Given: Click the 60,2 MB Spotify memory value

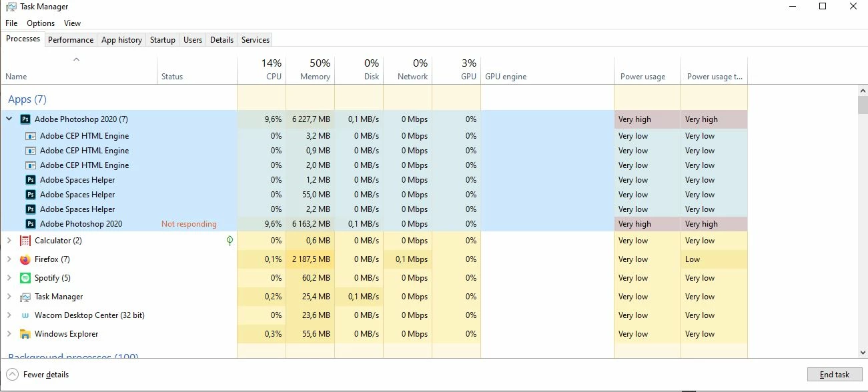Looking at the screenshot, I should pos(316,278).
